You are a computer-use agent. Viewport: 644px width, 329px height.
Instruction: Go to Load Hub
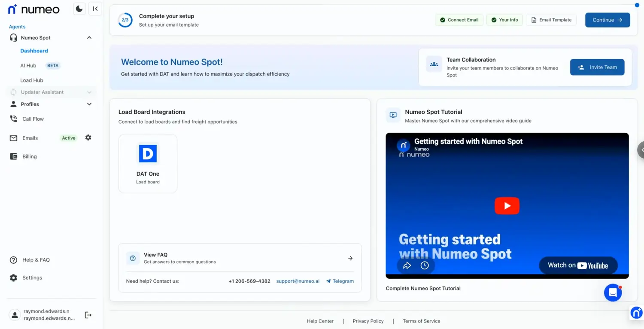point(32,80)
